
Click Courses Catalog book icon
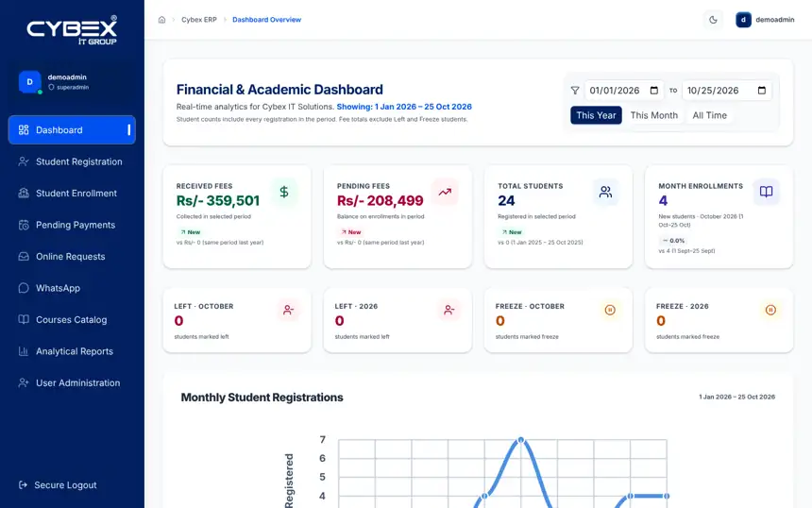[24, 319]
